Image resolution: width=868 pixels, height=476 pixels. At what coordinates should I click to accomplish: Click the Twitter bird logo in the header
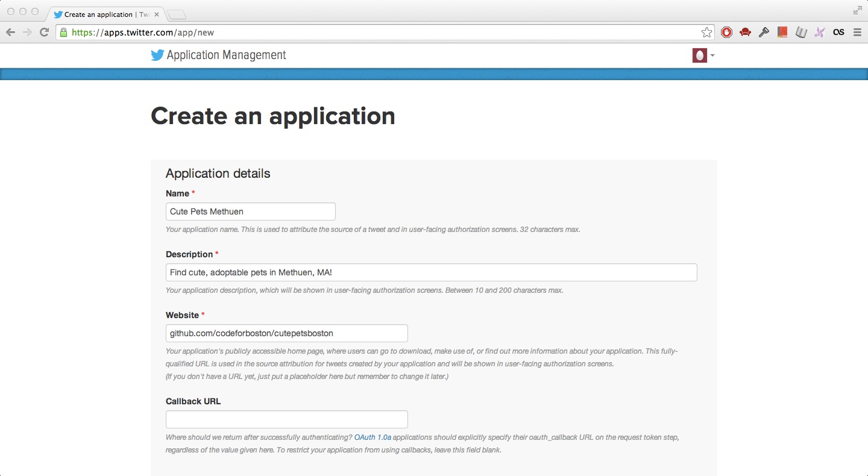pyautogui.click(x=157, y=55)
